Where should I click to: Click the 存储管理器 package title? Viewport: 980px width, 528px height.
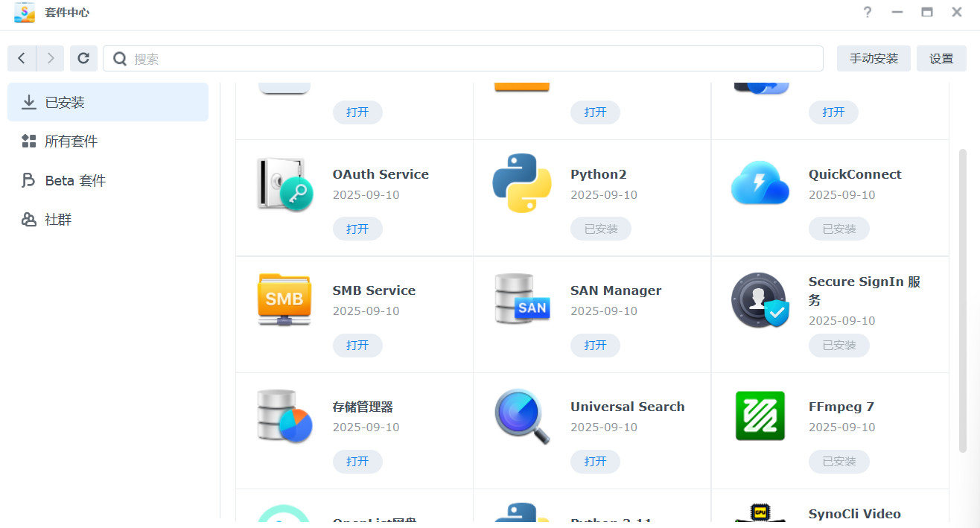tap(363, 407)
